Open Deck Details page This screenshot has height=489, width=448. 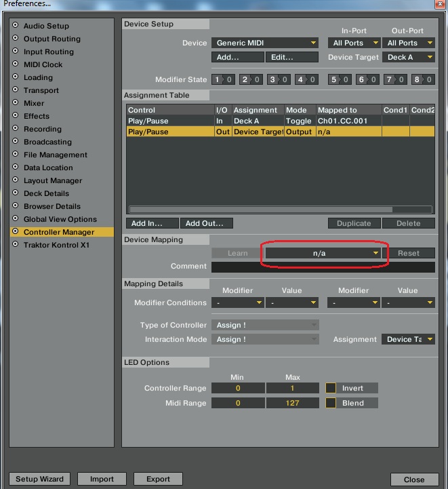[x=46, y=193]
